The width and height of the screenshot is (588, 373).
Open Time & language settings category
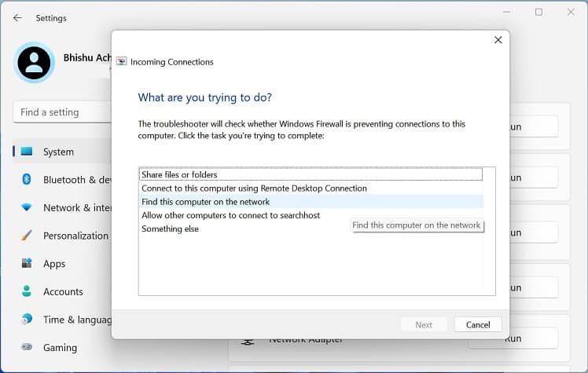tap(62, 320)
